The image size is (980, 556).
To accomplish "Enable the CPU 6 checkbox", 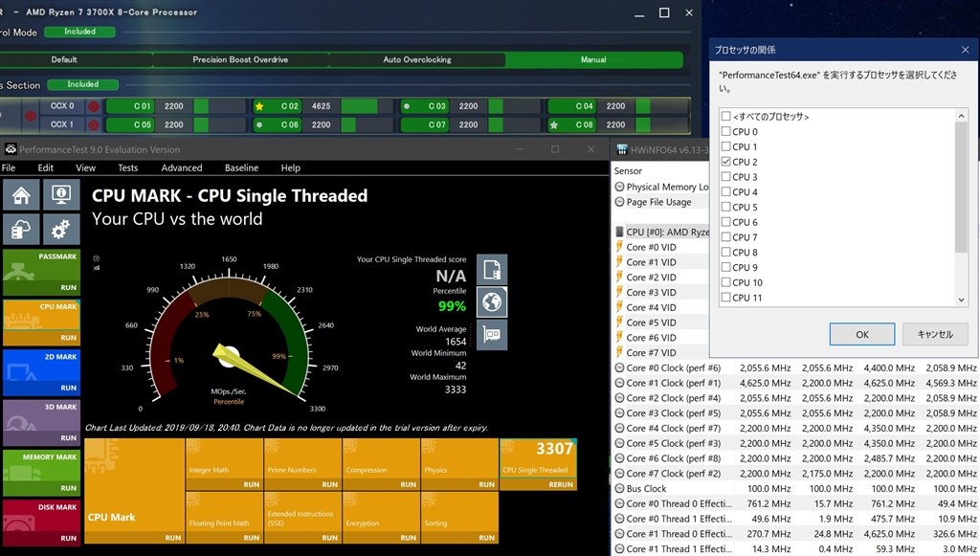I will point(725,222).
